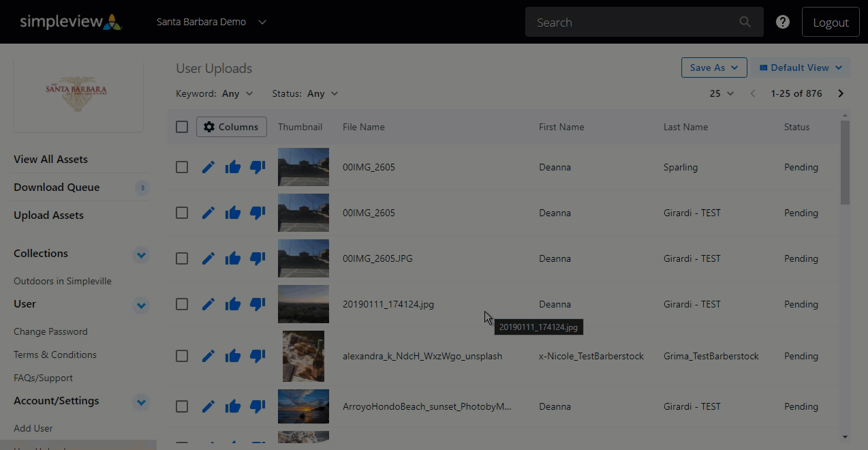
Task: Open the Columns settings button
Action: tap(232, 127)
